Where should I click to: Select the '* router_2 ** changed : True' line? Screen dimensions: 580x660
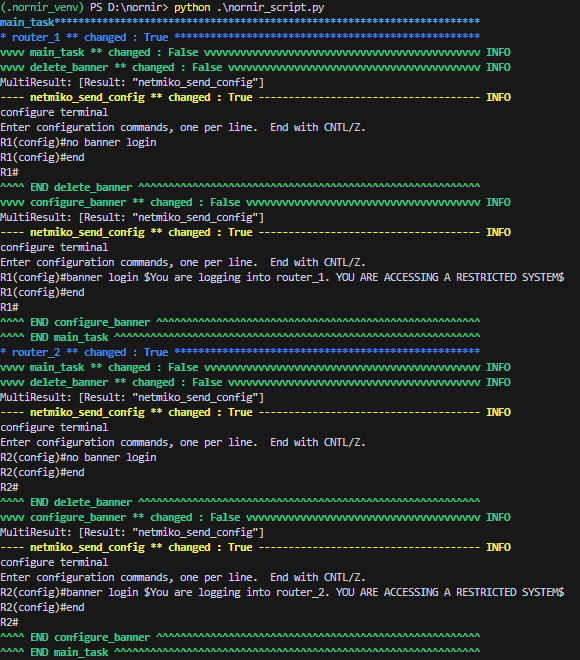click(x=240, y=352)
